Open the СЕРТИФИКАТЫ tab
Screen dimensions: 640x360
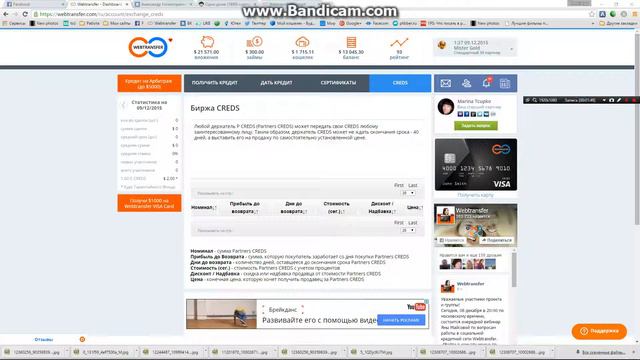pos(338,83)
